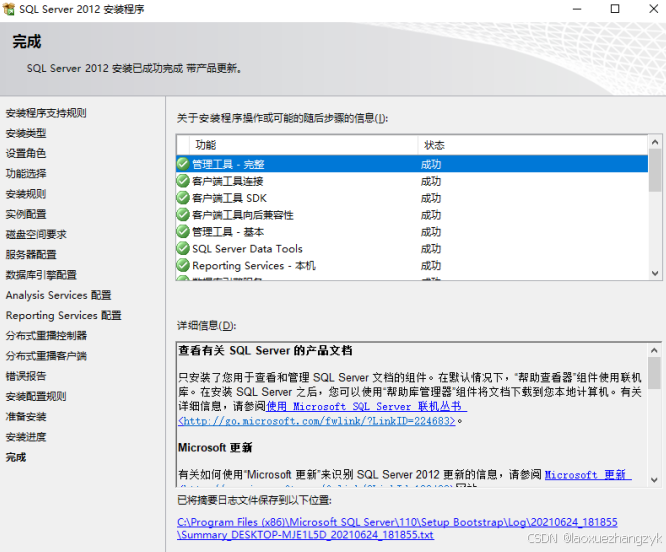The image size is (666, 552).
Task: Click 成功 status of SQL Server Data Tools
Action: point(431,248)
